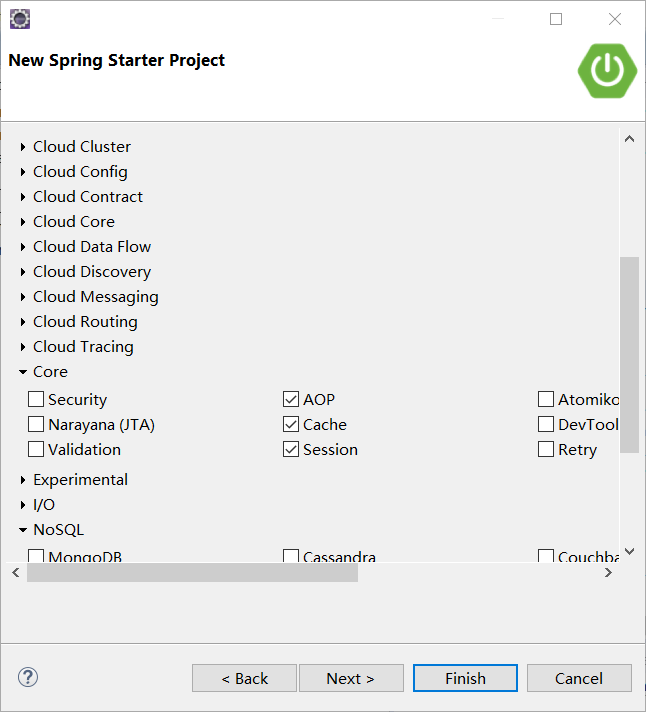Viewport: 646px width, 712px height.
Task: Expand the Experimental section
Action: click(x=23, y=480)
